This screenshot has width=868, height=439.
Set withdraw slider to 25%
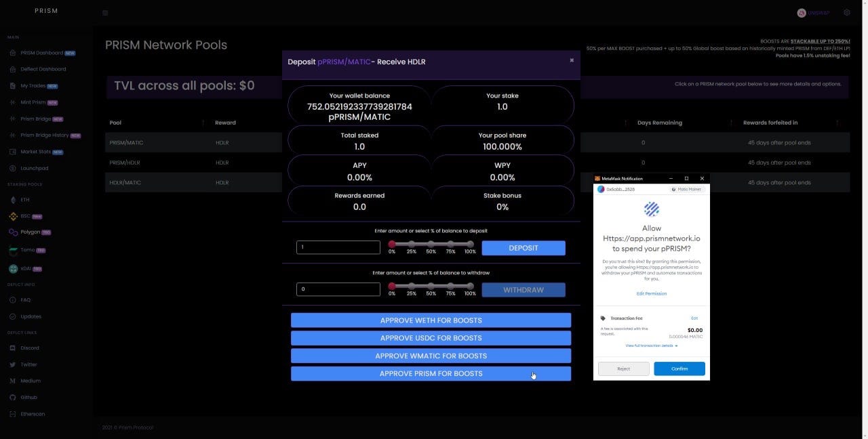tap(412, 286)
